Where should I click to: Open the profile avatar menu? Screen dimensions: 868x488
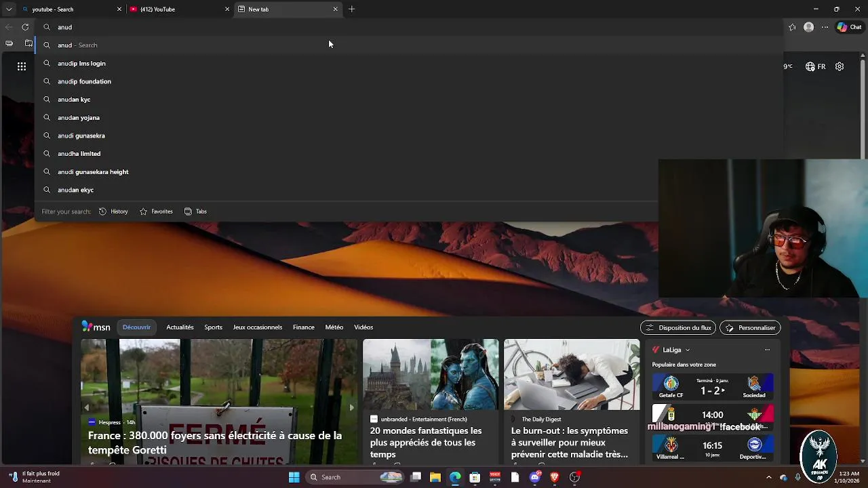coord(808,27)
